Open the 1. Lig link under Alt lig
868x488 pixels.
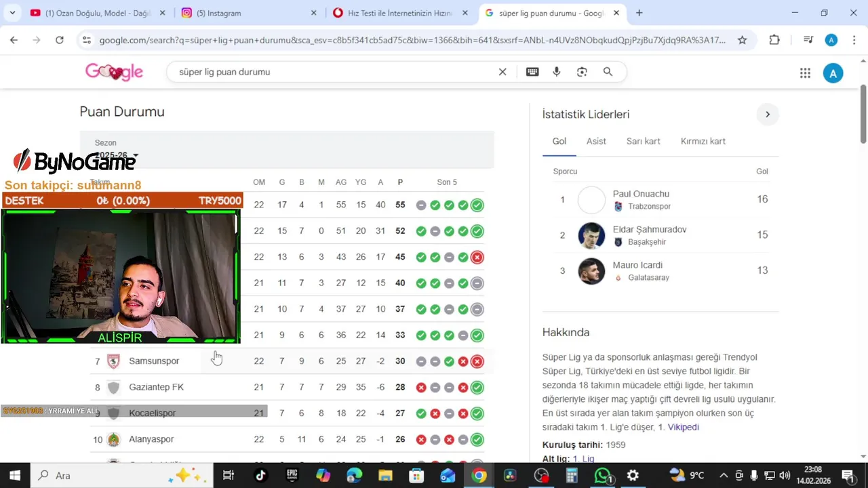583,459
